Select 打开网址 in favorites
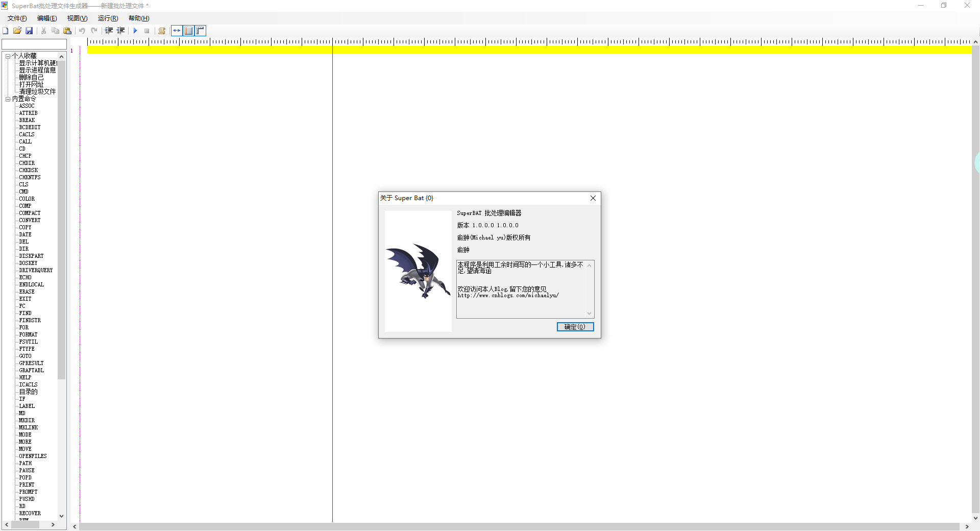The height and width of the screenshot is (531, 980). pyautogui.click(x=31, y=85)
